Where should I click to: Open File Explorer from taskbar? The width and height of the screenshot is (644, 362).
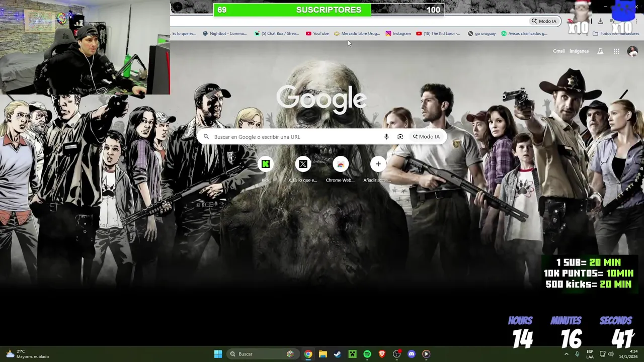click(323, 354)
